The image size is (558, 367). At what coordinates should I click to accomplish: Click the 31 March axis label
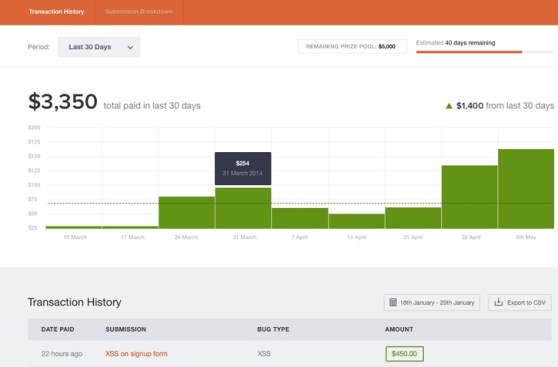point(244,237)
